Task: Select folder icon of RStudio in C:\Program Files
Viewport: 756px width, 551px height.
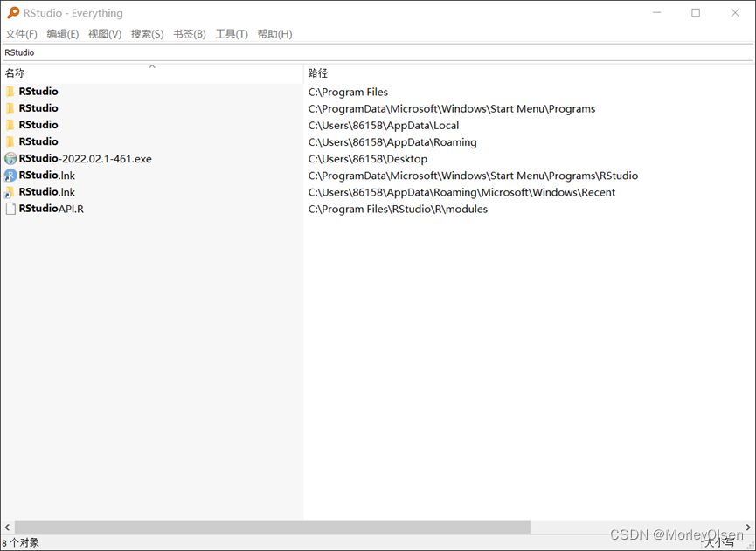Action: [x=10, y=92]
